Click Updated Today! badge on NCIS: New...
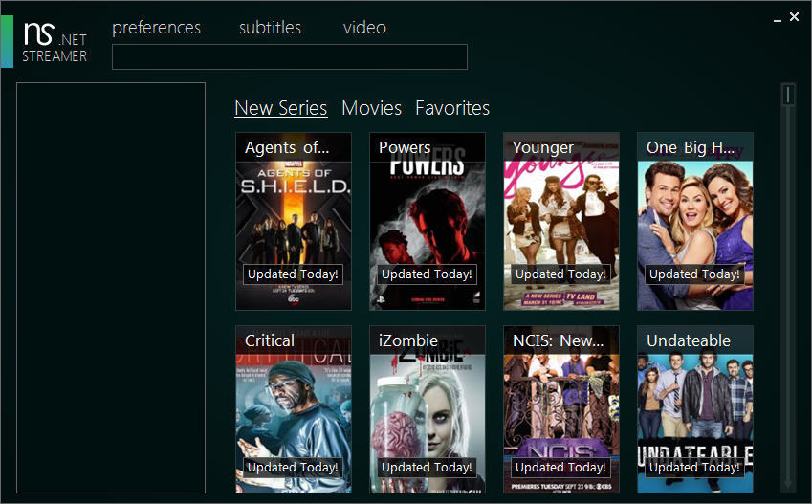The image size is (812, 504). pos(560,468)
